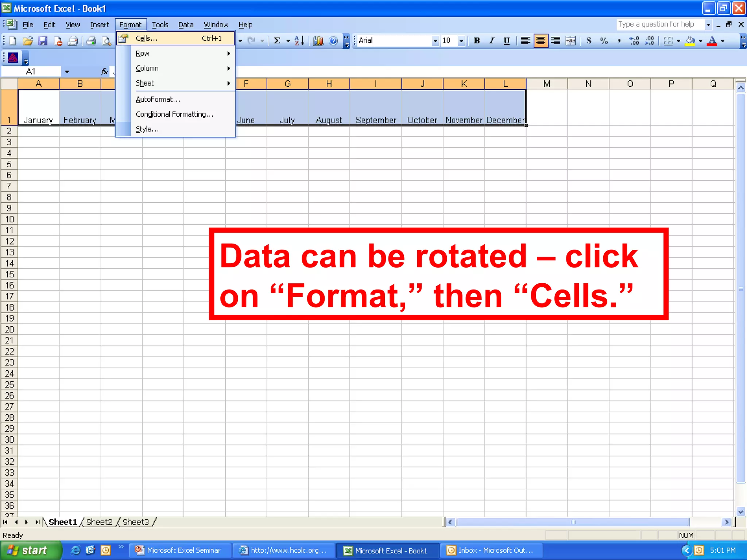The image size is (747, 560).
Task: Toggle Align Right
Action: [556, 41]
